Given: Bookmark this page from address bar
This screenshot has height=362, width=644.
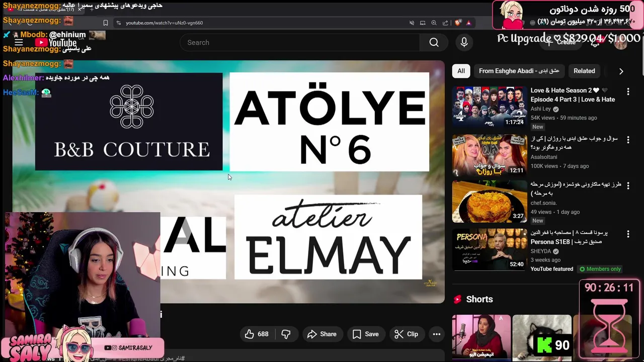Looking at the screenshot, I should tap(105, 23).
